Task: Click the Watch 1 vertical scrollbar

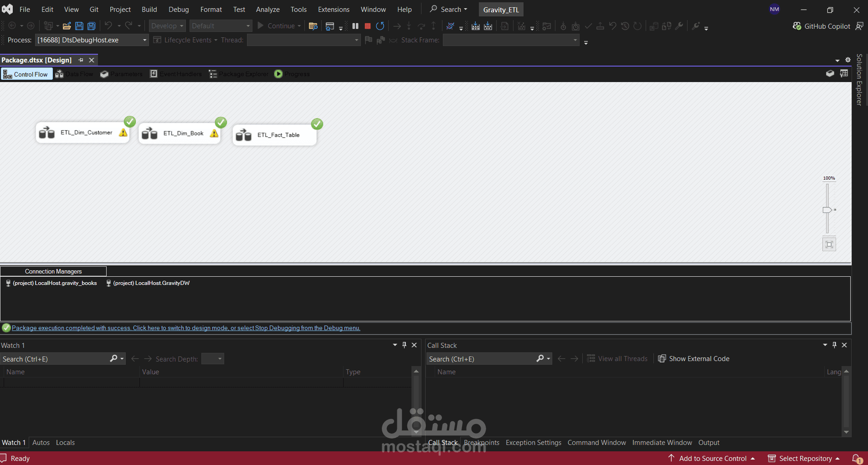Action: point(416,401)
